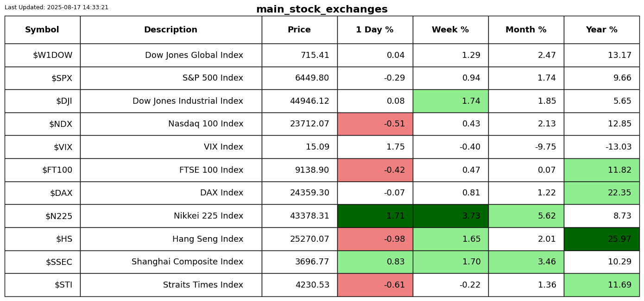Select the Year % column header
The width and height of the screenshot is (644, 301).
coord(601,30)
